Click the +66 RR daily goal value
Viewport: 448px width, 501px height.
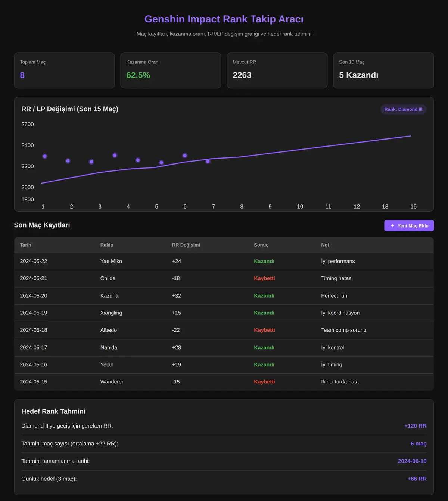[417, 479]
